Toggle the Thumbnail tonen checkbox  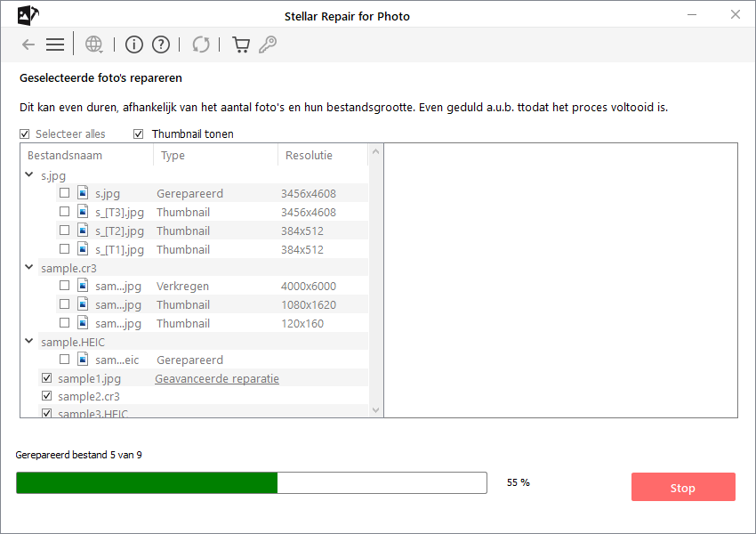click(138, 134)
